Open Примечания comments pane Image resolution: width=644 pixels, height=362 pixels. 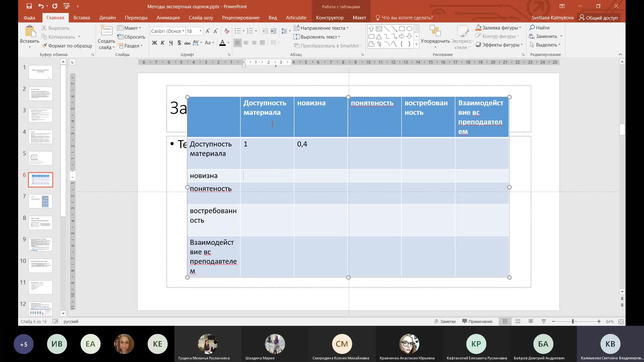[x=477, y=321]
